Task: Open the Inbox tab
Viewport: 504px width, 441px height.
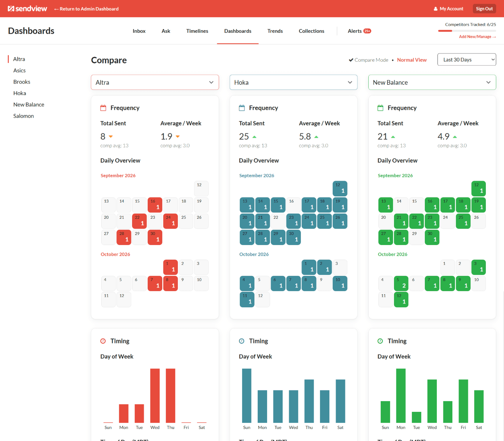Action: [x=139, y=31]
